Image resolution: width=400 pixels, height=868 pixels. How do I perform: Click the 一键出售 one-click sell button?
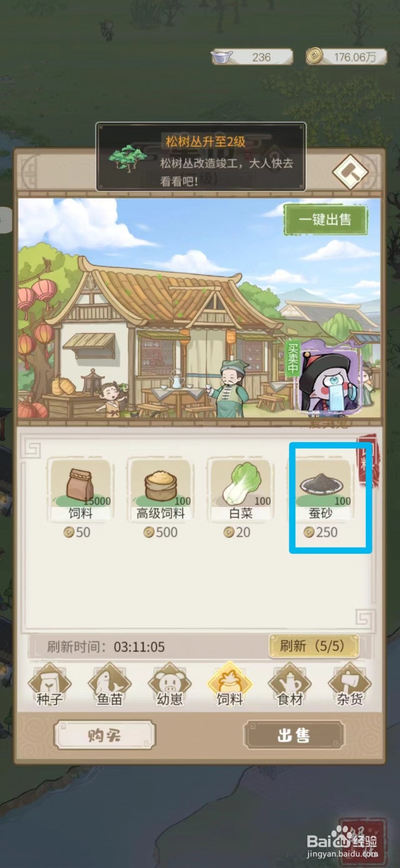(x=326, y=220)
